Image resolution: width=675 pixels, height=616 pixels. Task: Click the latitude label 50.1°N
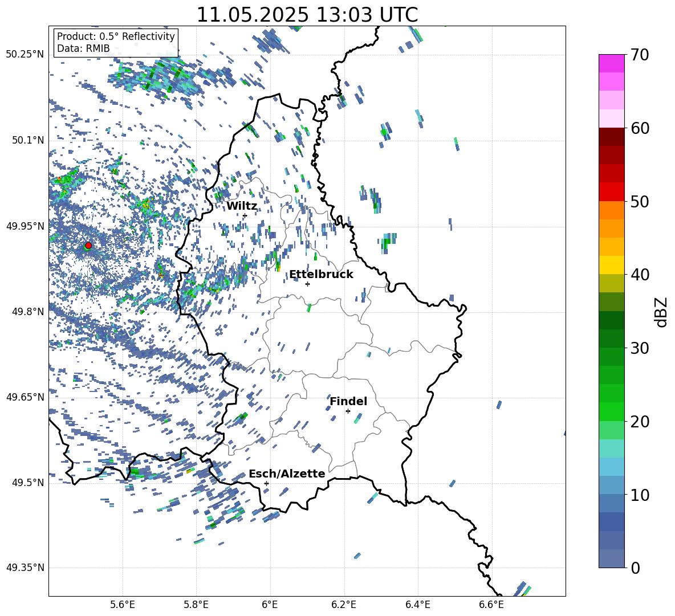27,140
